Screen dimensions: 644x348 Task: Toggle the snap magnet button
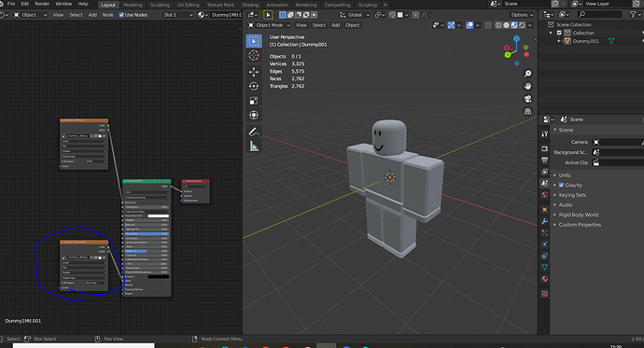(x=392, y=15)
